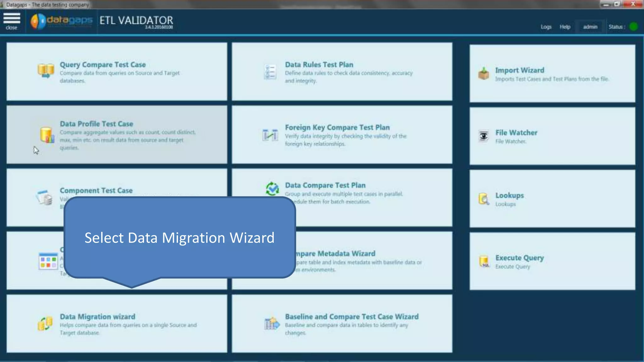
Task: Click description 'Compare aggregate values such as count'
Action: (128, 140)
